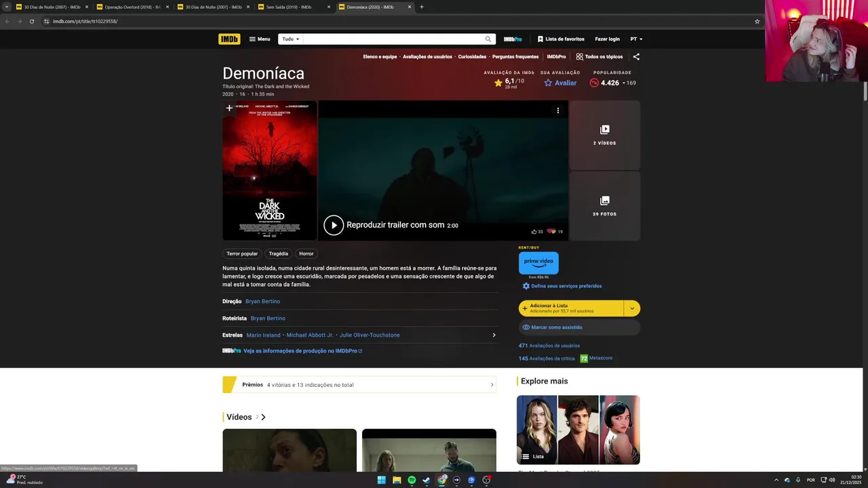Open the '2 vídeos' gallery tile
This screenshot has width=868, height=488.
[x=605, y=135]
